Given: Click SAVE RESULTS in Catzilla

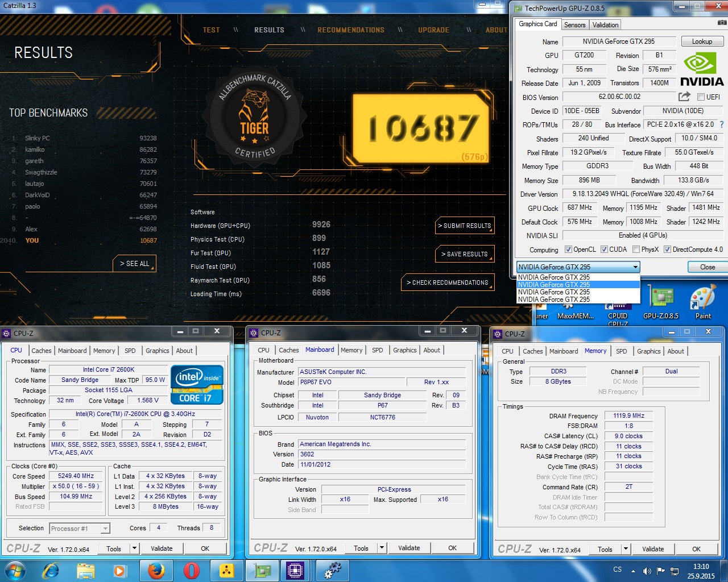Looking at the screenshot, I should (x=465, y=254).
